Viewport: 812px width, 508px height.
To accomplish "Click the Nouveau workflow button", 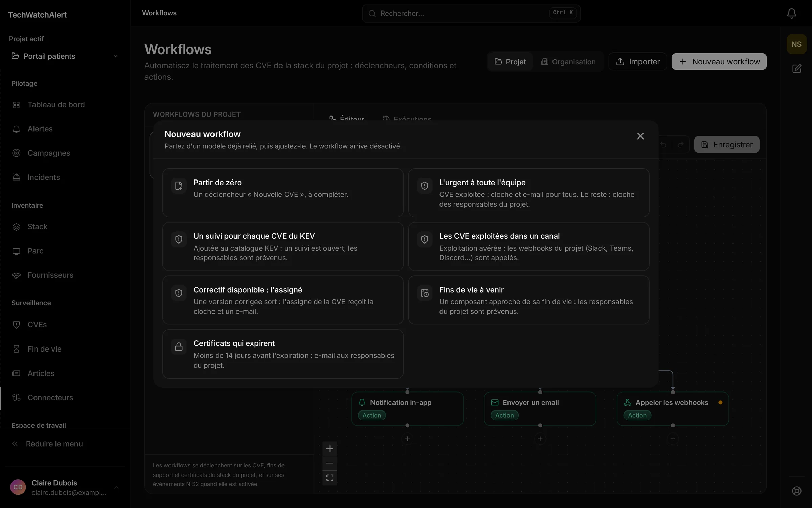I will click(x=719, y=62).
